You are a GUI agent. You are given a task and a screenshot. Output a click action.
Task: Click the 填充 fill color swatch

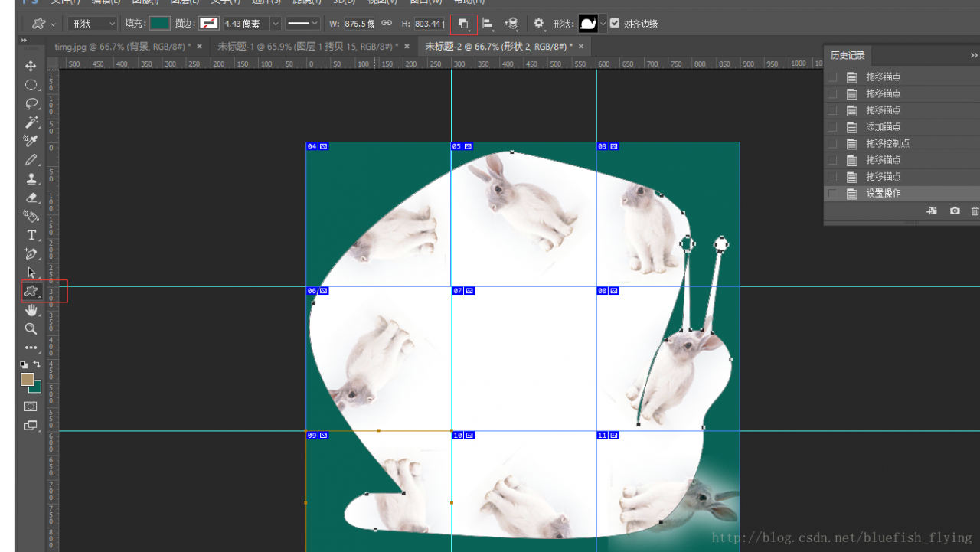159,24
